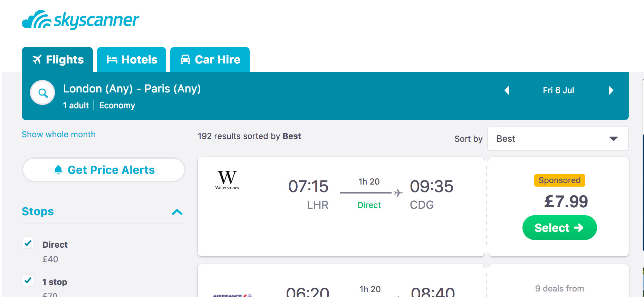The image size is (644, 297).
Task: Click the airplane icon on Flights tab
Action: 37,59
